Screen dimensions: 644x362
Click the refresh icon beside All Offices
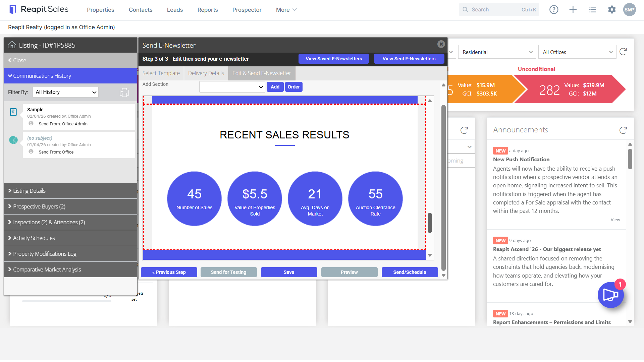pos(623,52)
